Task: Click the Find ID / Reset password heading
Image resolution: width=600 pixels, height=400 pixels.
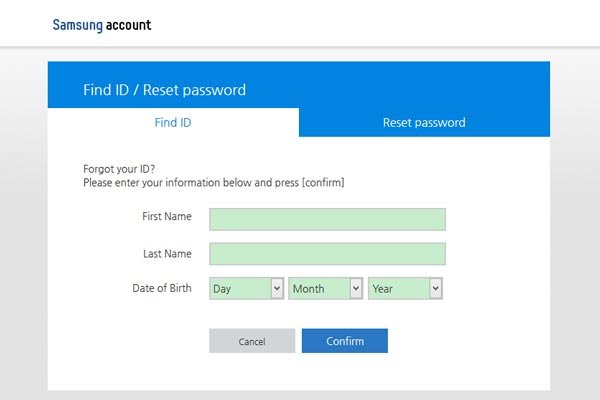Action: click(x=165, y=90)
